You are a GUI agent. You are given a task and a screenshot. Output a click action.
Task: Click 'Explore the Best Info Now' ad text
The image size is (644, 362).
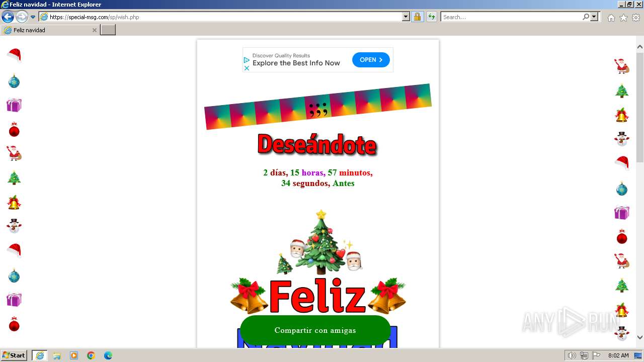click(x=296, y=63)
